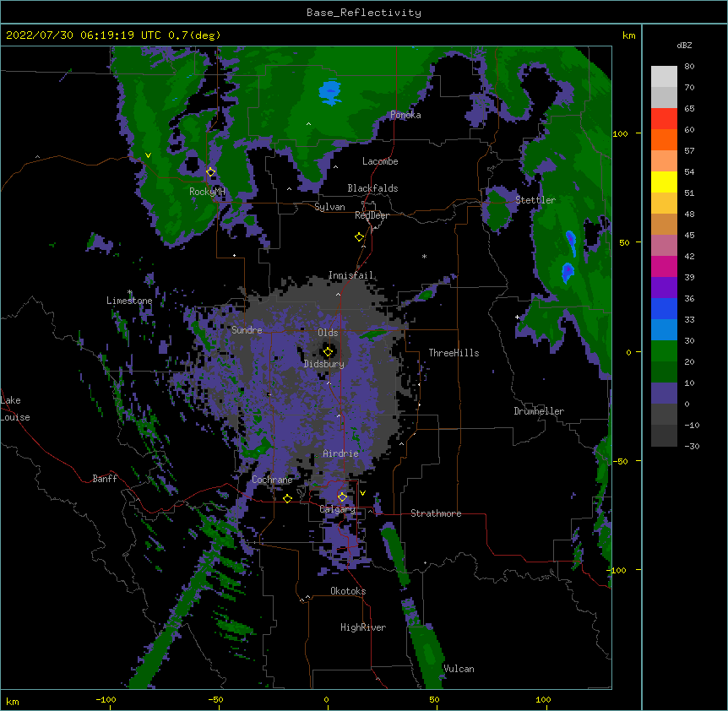The image size is (728, 711).
Task: Click the asterisk marker above the Limestone label
Action: click(x=129, y=292)
